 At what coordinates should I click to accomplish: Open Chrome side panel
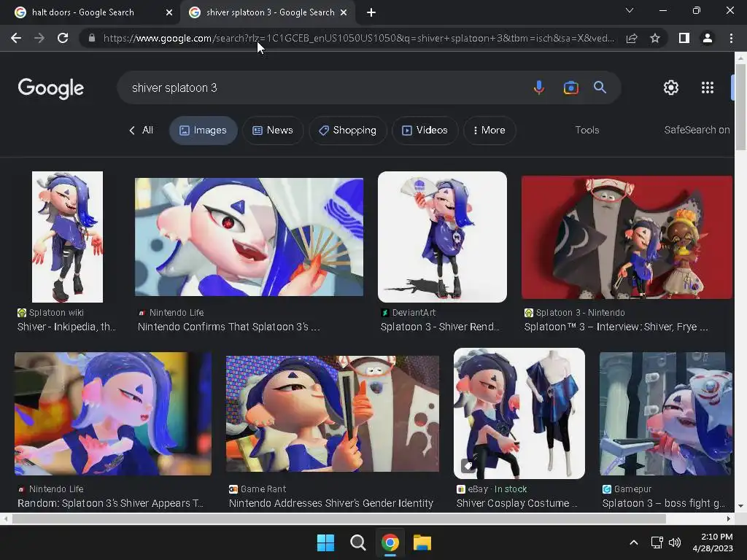click(684, 38)
